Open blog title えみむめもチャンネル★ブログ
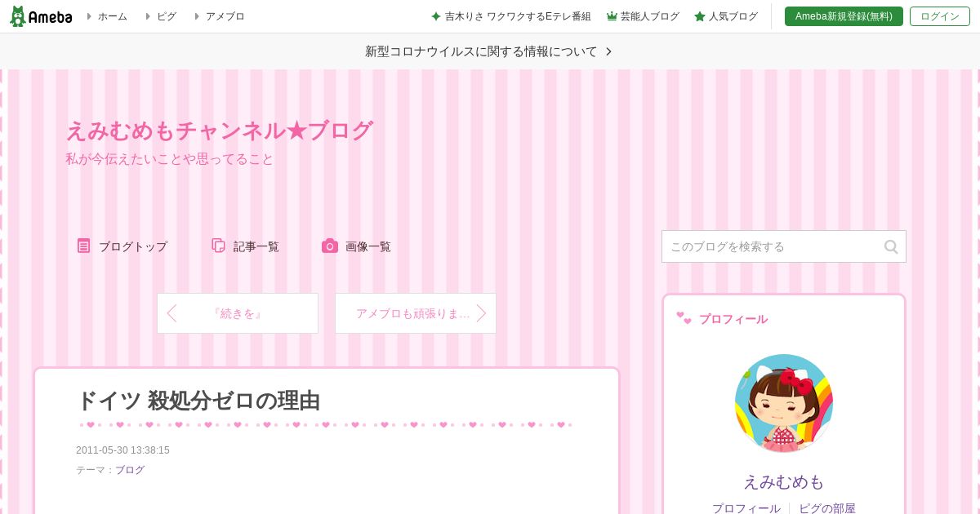Image resolution: width=980 pixels, height=514 pixels. pos(219,131)
